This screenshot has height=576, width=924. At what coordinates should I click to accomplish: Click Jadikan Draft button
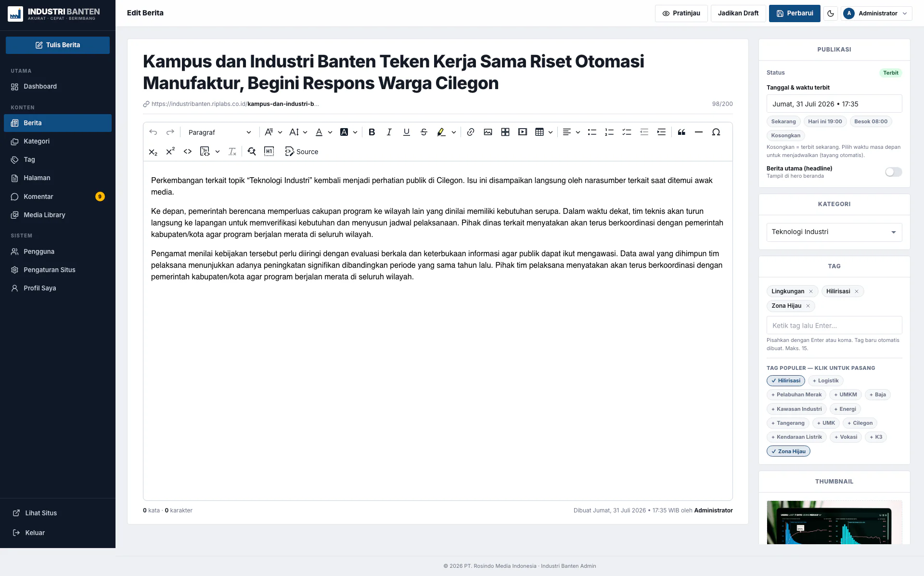click(738, 13)
